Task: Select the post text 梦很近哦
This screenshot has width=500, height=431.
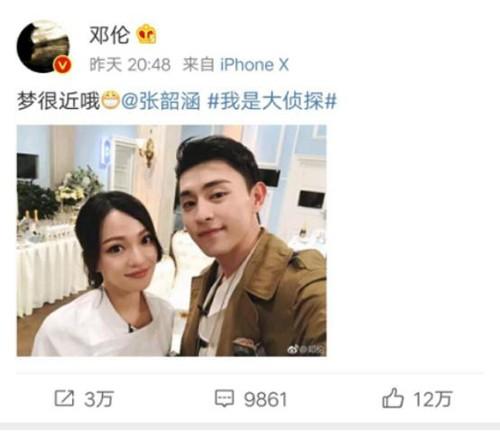Action: (x=59, y=100)
